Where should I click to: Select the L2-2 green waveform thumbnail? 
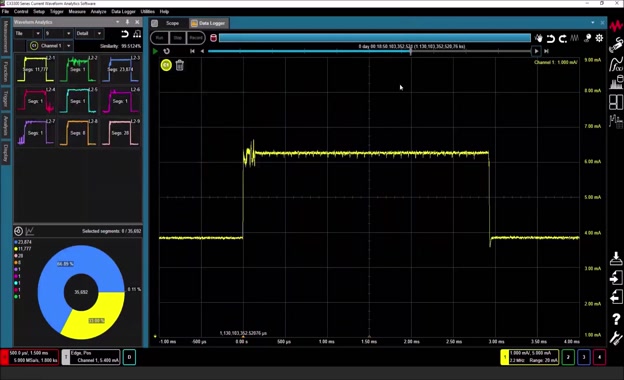click(x=78, y=69)
